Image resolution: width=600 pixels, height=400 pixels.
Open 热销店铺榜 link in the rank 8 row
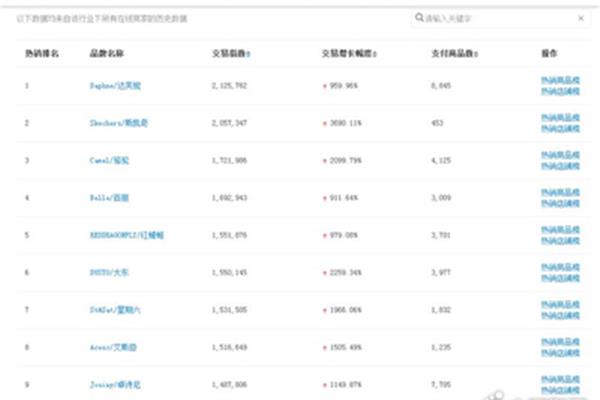coord(560,353)
